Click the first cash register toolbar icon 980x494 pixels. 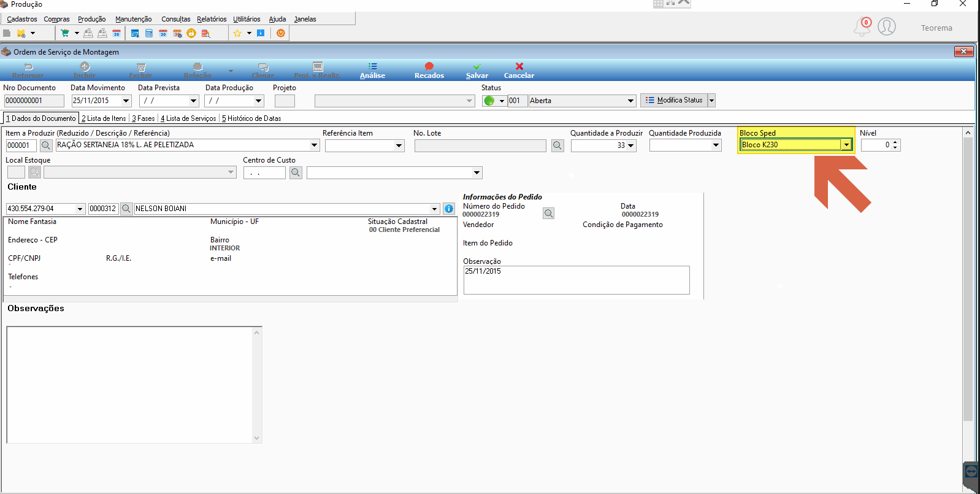pyautogui.click(x=88, y=33)
